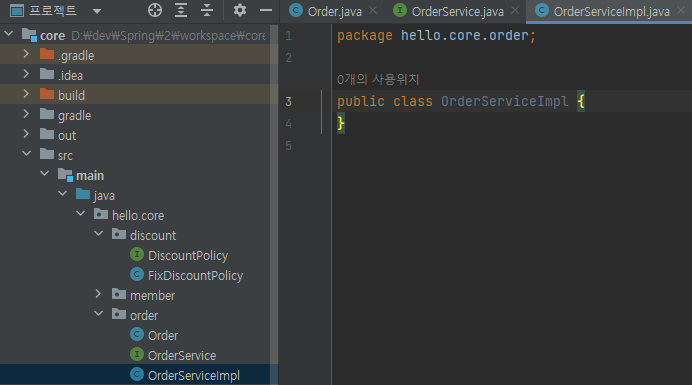Click the order package icon
692x385 pixels.
(119, 314)
